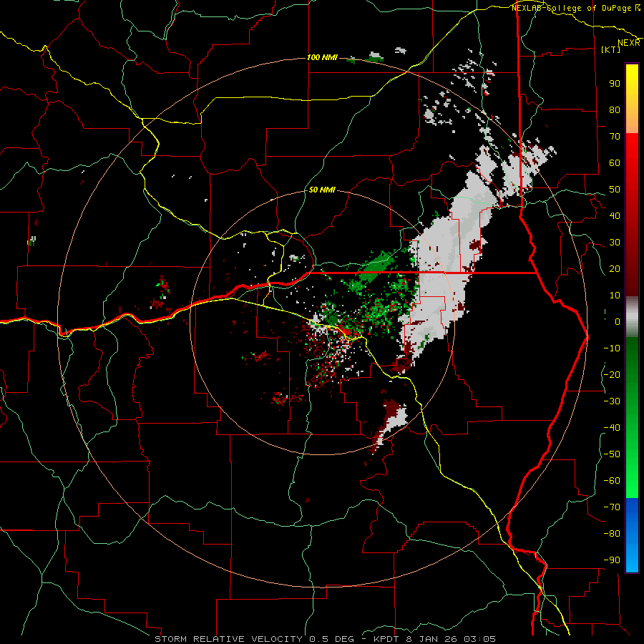Click the -60 value on the velocity scale
The width and height of the screenshot is (644, 644).
(612, 481)
